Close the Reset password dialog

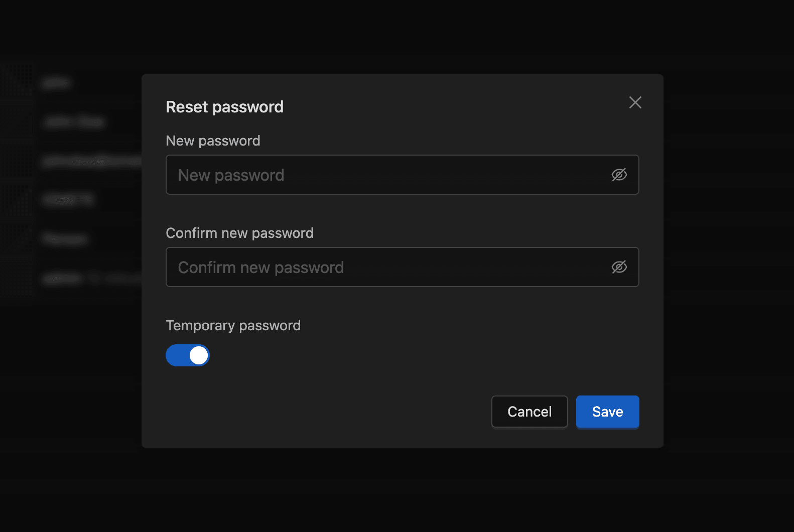click(x=635, y=102)
